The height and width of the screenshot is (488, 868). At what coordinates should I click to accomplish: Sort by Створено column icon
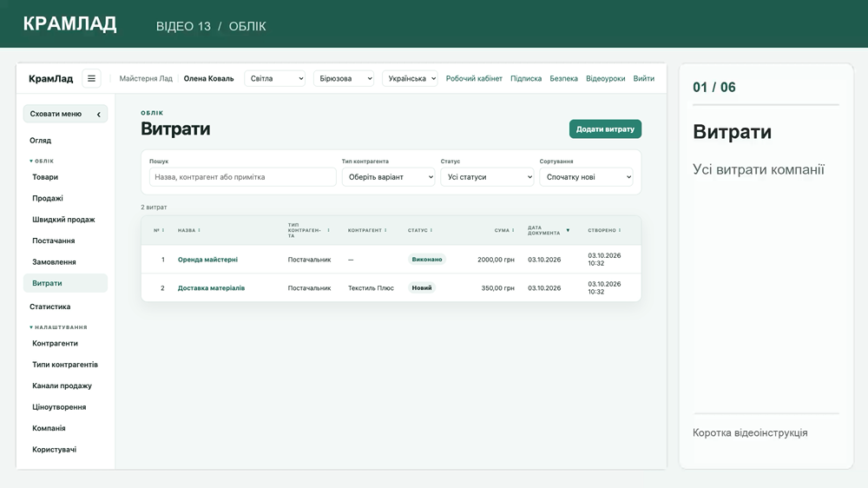coord(620,230)
